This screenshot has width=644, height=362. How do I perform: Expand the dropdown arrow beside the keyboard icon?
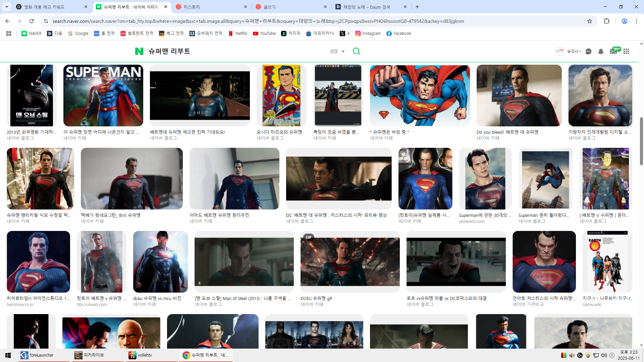(x=343, y=52)
